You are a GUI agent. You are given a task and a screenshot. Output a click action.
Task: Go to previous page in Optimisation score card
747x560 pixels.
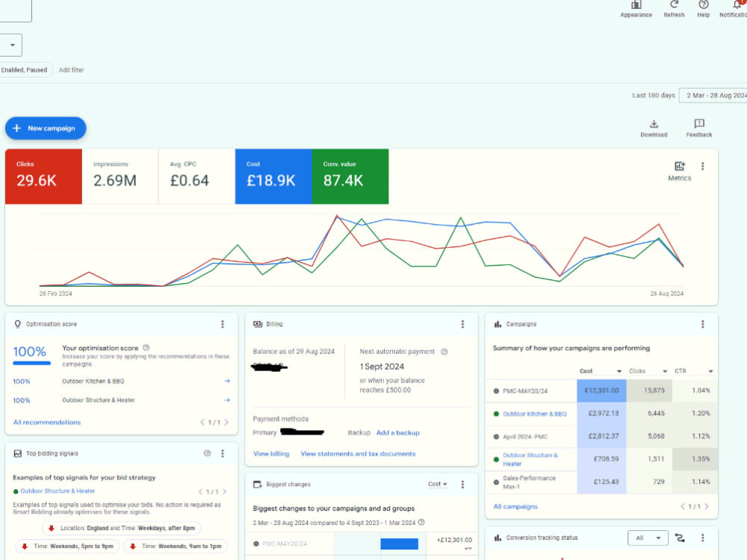pyautogui.click(x=202, y=423)
